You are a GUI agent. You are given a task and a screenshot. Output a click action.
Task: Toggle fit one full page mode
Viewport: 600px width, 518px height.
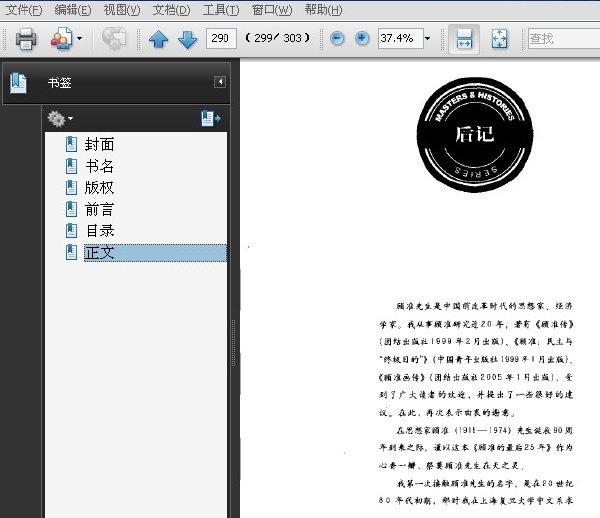(499, 39)
